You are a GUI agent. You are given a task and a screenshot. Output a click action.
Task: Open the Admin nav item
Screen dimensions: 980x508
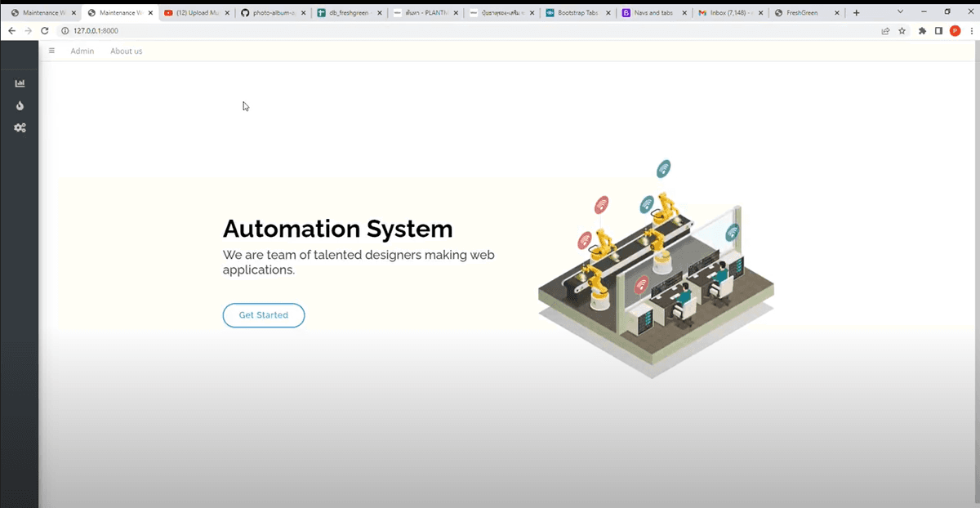[x=82, y=51]
